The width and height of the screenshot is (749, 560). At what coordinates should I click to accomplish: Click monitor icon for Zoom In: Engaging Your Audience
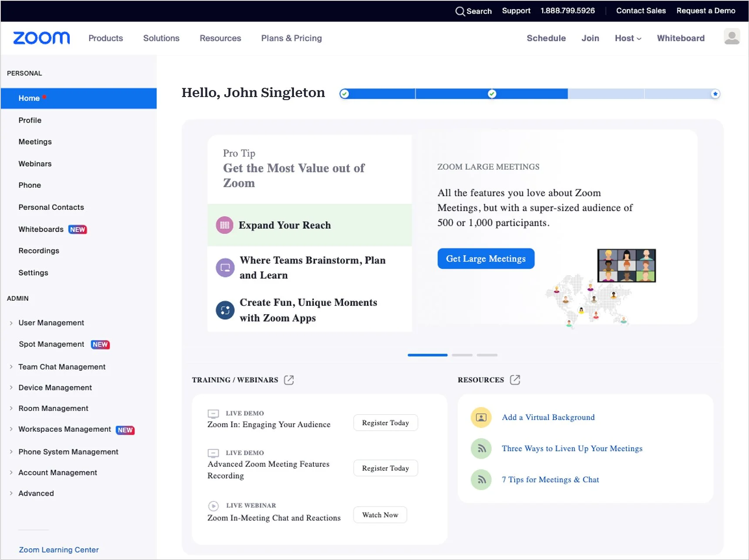[x=213, y=413]
